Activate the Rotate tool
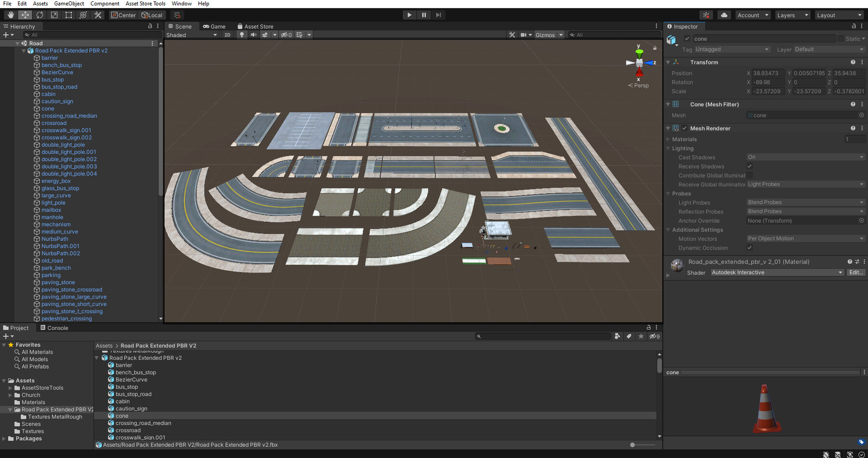This screenshot has height=458, width=868. point(40,15)
